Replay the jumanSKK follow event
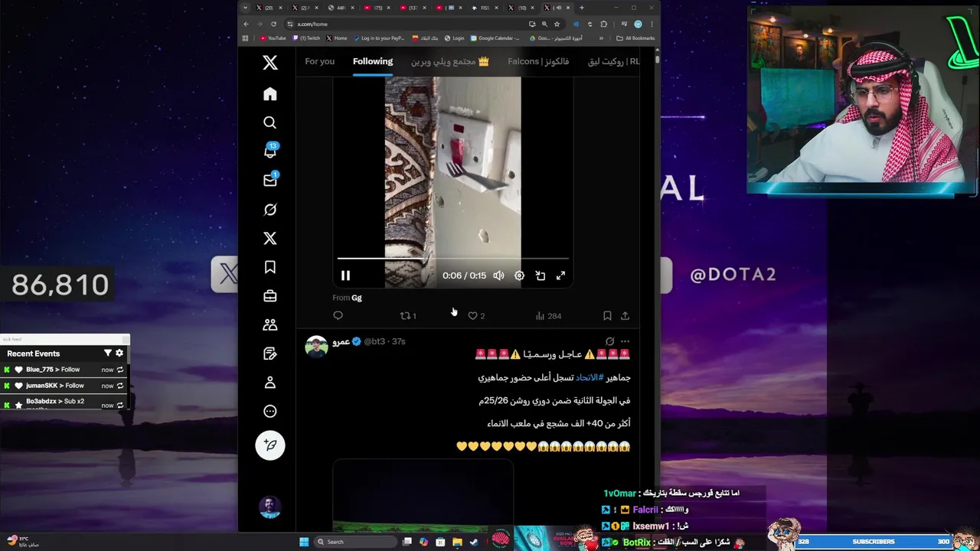Viewport: 980px width, 551px height. click(x=120, y=386)
